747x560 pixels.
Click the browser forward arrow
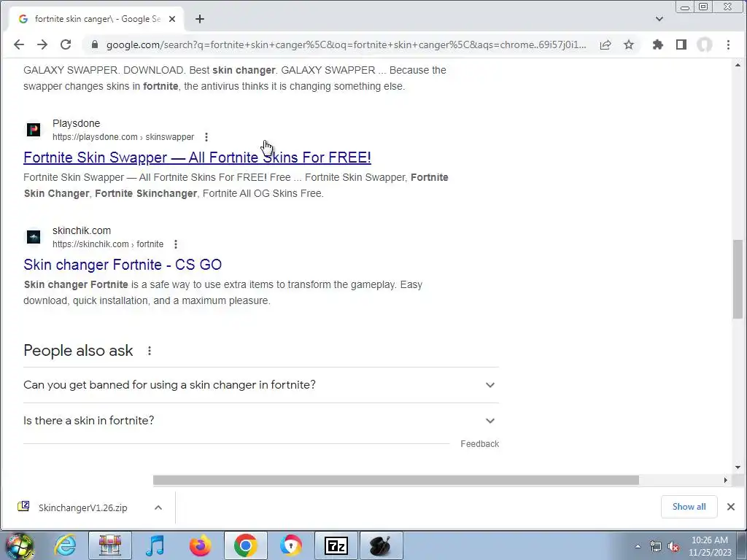pos(42,44)
